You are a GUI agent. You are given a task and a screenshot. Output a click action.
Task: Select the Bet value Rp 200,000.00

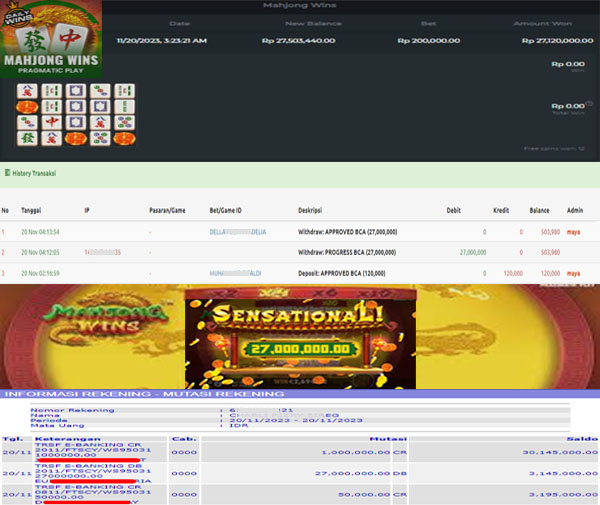429,41
